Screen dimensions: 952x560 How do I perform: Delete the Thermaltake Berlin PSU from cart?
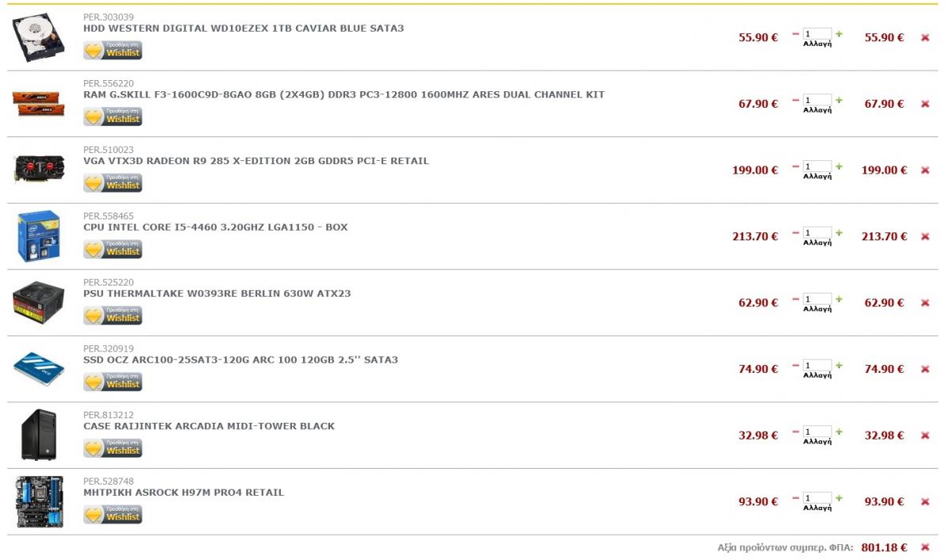pos(925,303)
